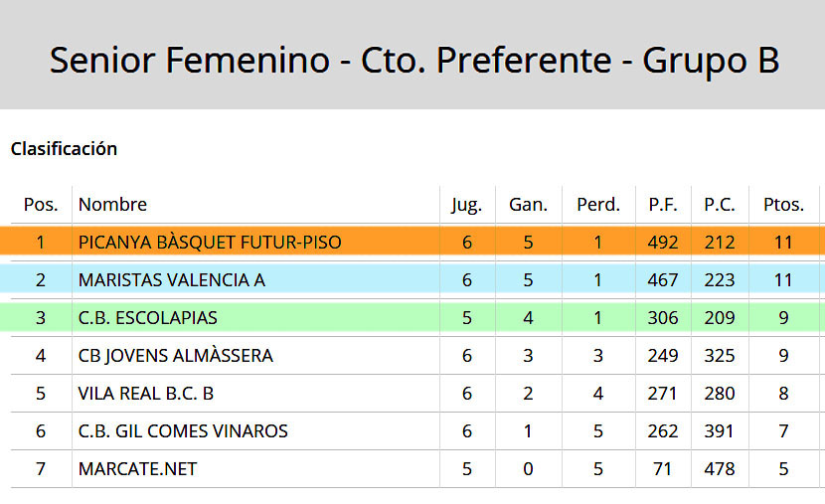Click the Jug. column header
Viewport: 825px width, 504px height.
pos(467,205)
